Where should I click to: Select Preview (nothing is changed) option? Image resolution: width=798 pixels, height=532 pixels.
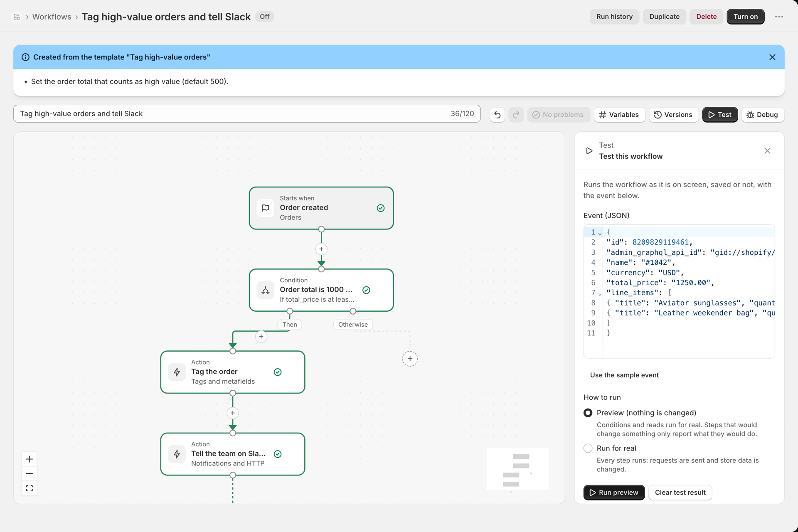pos(588,413)
